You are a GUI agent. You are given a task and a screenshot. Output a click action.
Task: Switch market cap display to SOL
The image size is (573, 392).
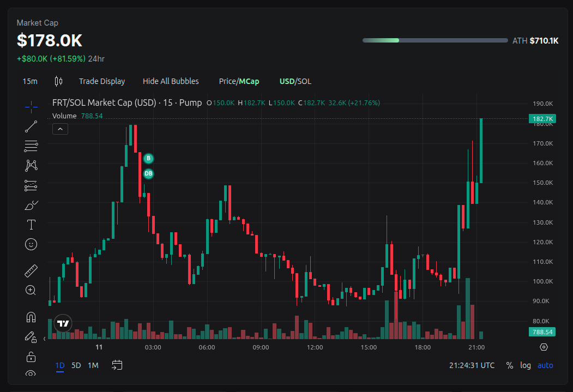point(305,81)
